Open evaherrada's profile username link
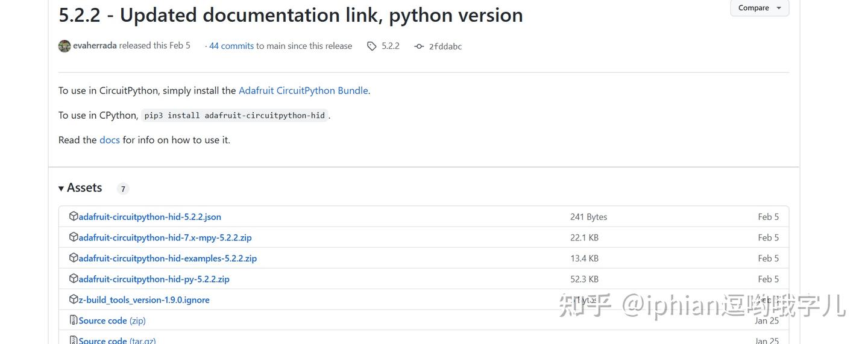Image resolution: width=868 pixels, height=344 pixels. [x=95, y=45]
